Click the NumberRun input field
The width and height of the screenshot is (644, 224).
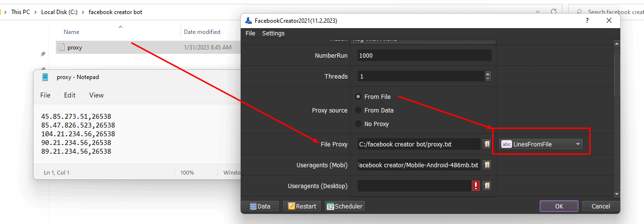pyautogui.click(x=425, y=55)
